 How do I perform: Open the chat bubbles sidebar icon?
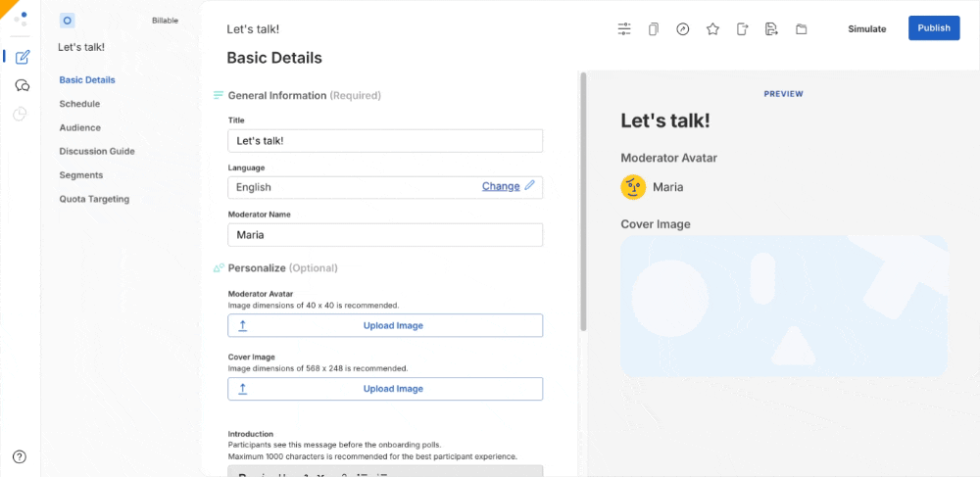click(22, 85)
